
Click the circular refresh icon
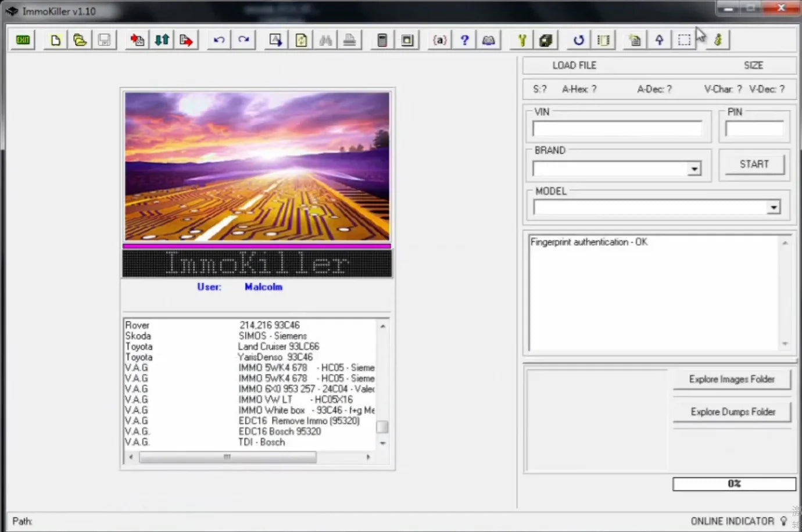tap(578, 39)
